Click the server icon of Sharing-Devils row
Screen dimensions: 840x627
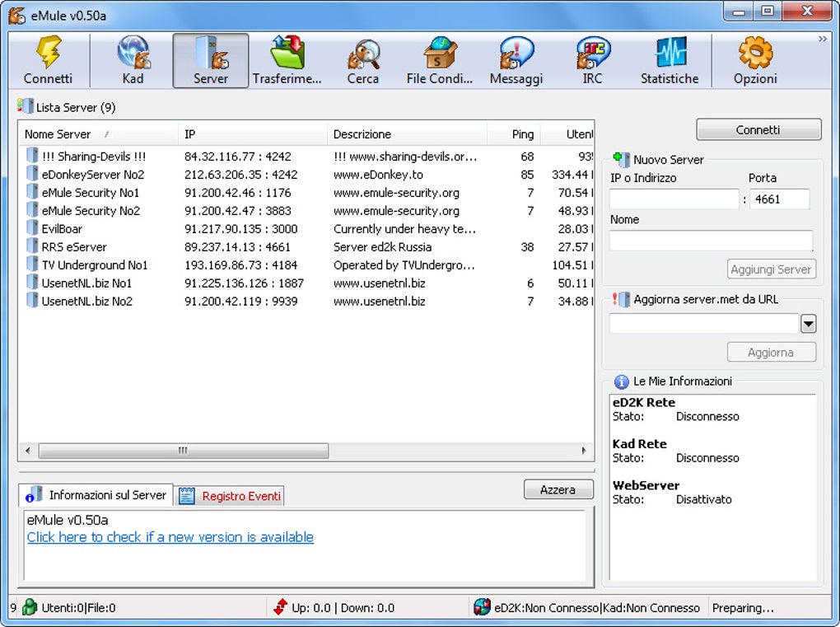tap(32, 156)
